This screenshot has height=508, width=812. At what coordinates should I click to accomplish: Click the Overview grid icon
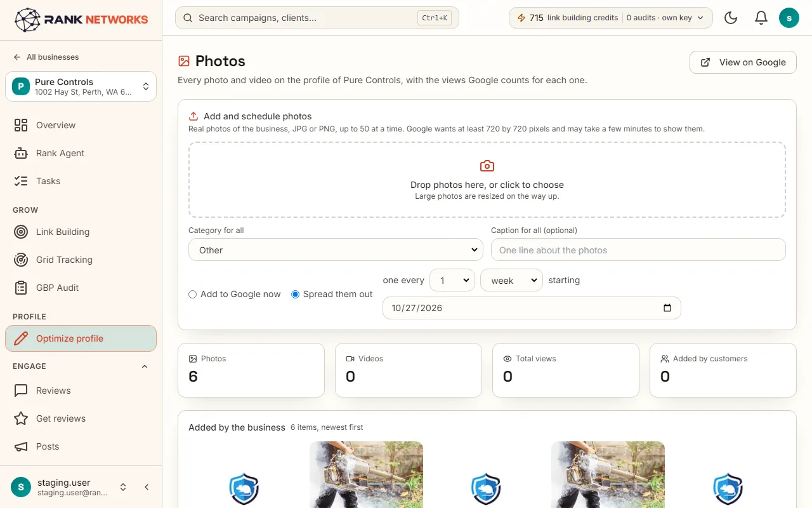click(x=21, y=125)
